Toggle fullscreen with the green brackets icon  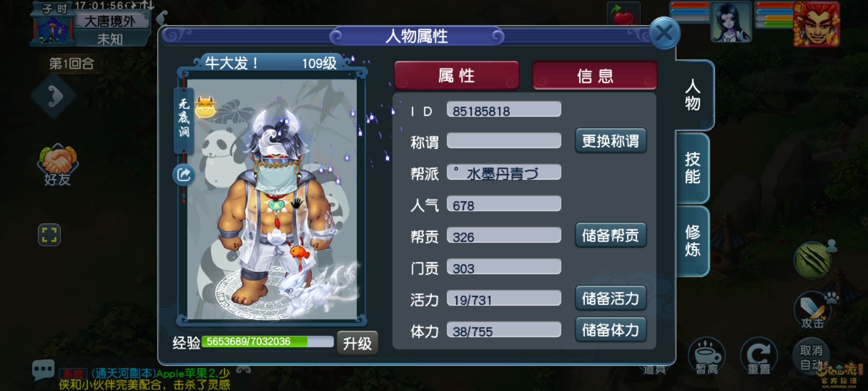tap(49, 235)
